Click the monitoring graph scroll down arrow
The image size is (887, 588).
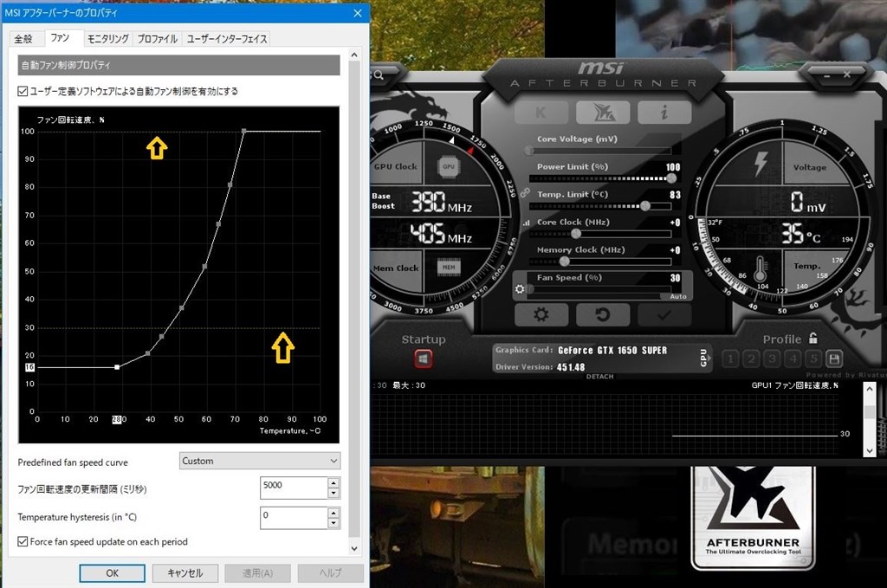coord(870,450)
